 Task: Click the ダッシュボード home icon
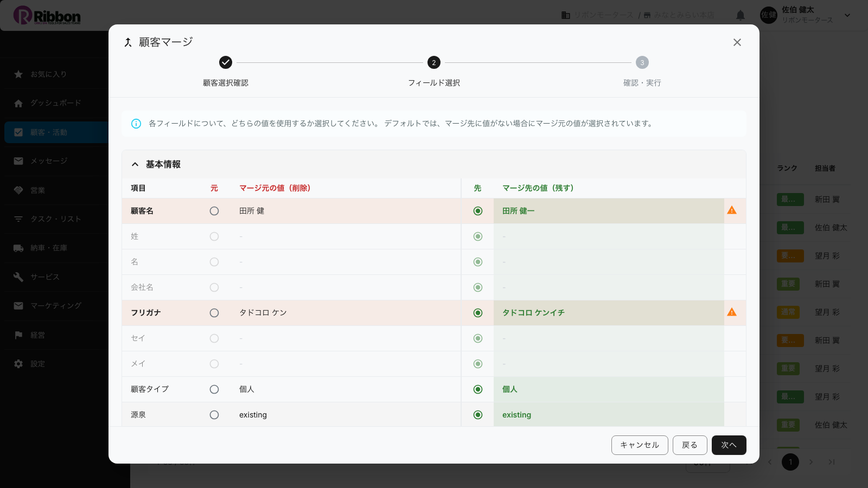(18, 103)
